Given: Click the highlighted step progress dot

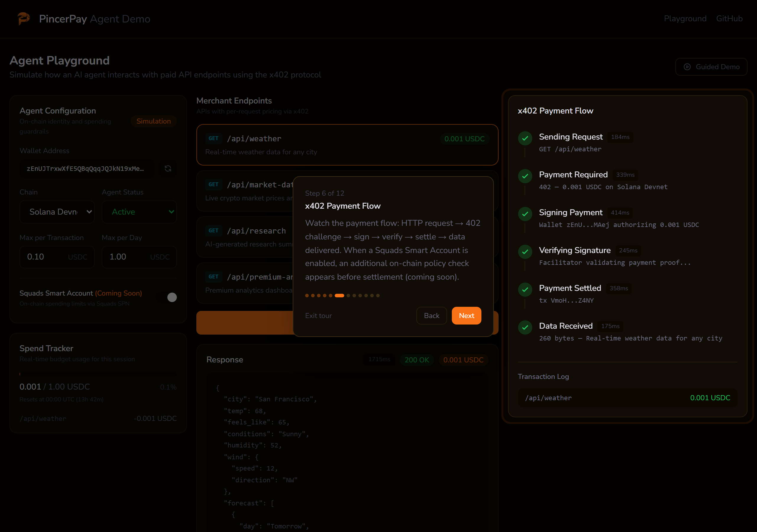Looking at the screenshot, I should pos(339,295).
